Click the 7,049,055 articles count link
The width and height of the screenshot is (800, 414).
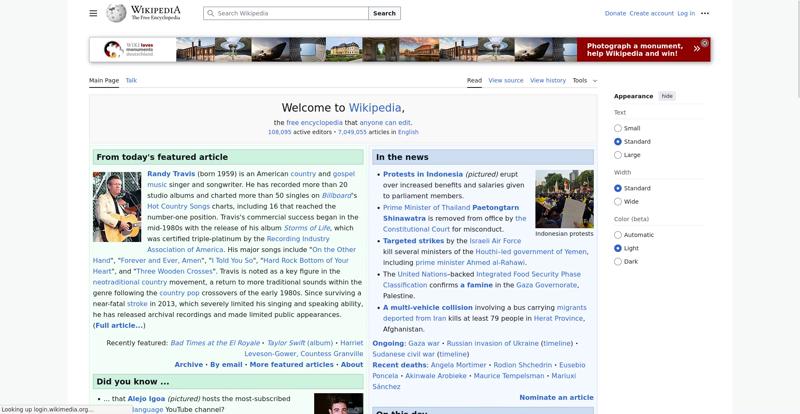pos(352,132)
